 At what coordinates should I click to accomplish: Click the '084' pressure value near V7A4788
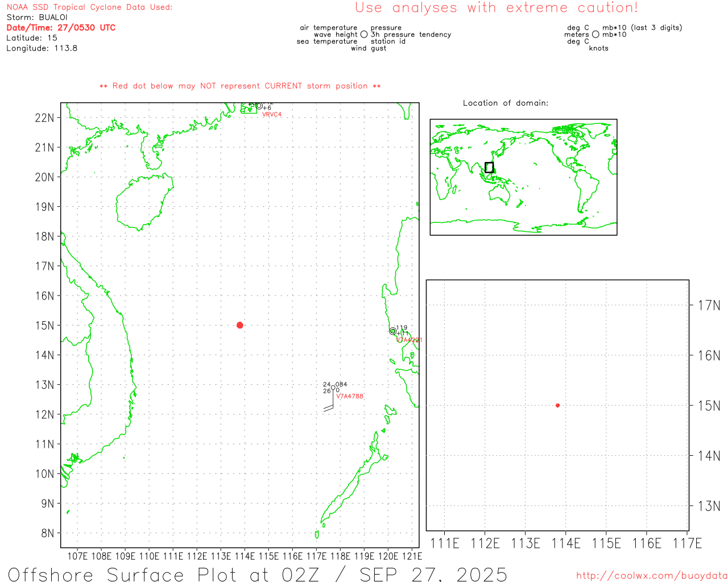click(x=341, y=385)
